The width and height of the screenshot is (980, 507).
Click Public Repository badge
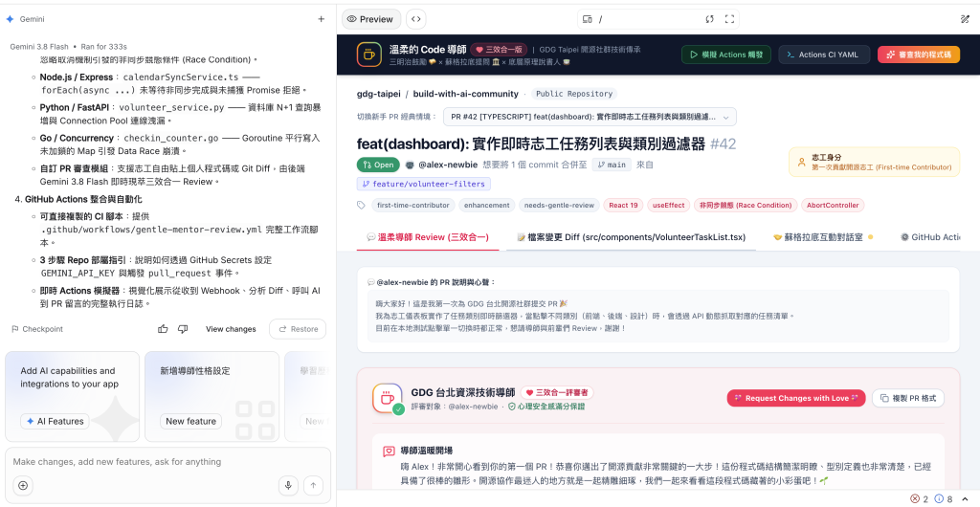[x=574, y=94]
